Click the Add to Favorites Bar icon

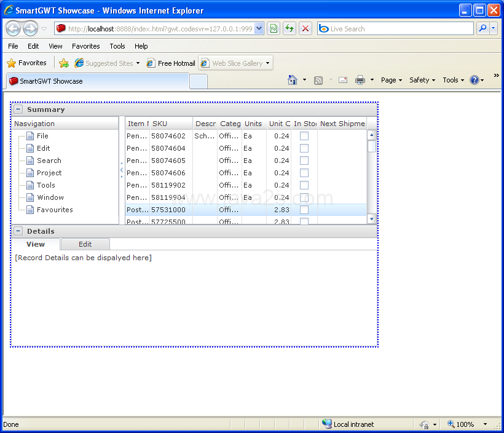[64, 63]
